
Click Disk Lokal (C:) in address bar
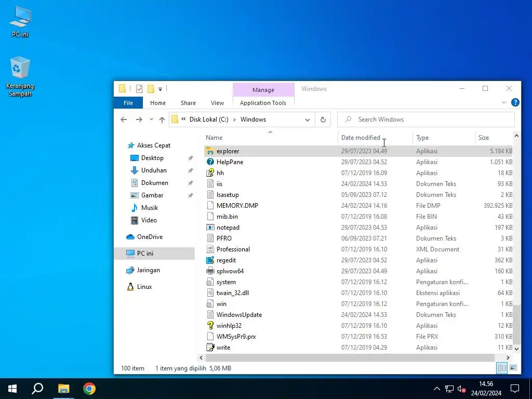(x=209, y=119)
